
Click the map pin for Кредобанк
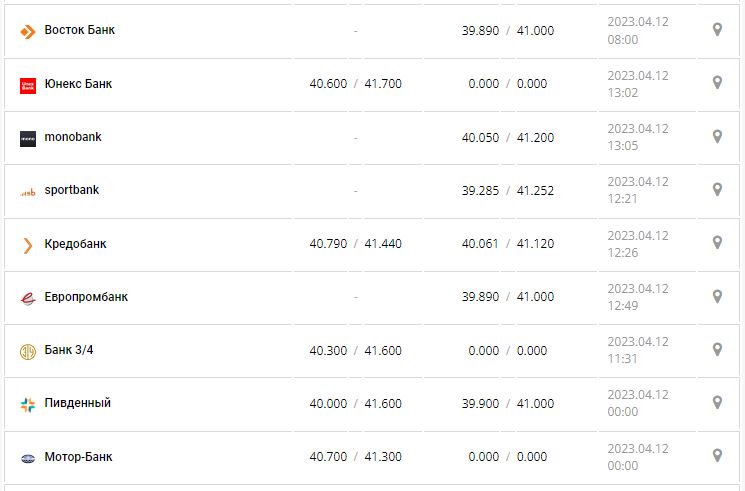point(717,243)
